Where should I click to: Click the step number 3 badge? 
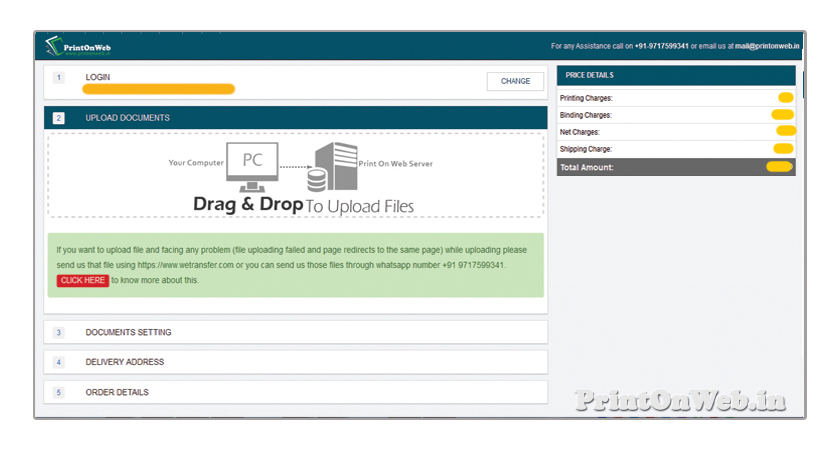[59, 333]
